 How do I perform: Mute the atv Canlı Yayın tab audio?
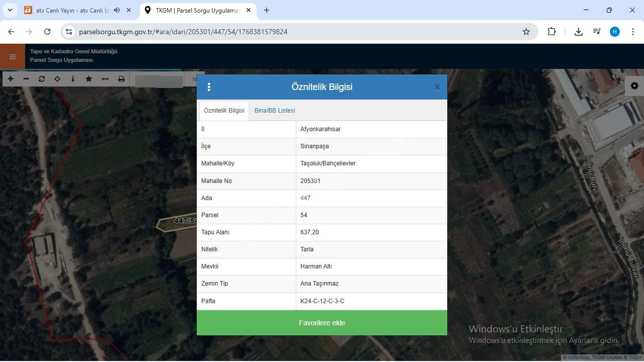pyautogui.click(x=117, y=10)
